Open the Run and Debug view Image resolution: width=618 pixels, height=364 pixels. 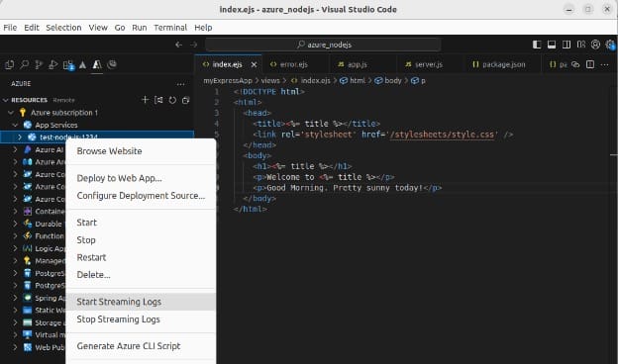click(x=53, y=65)
